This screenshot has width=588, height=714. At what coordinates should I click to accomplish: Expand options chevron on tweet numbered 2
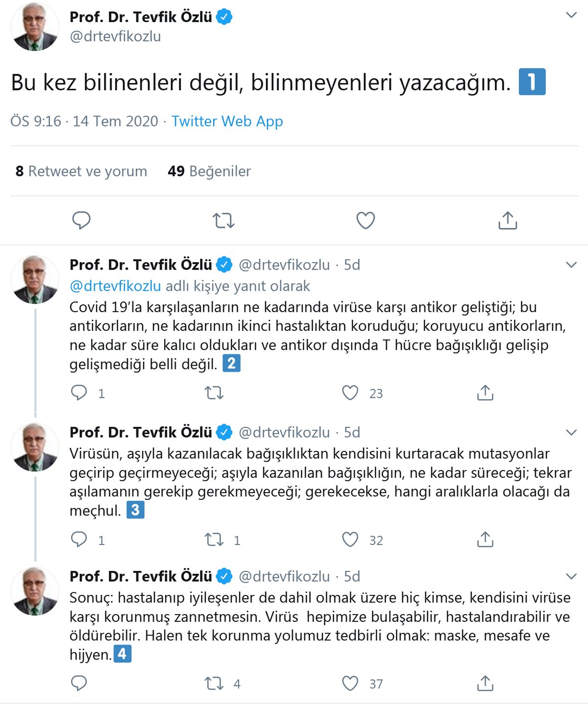tap(571, 265)
